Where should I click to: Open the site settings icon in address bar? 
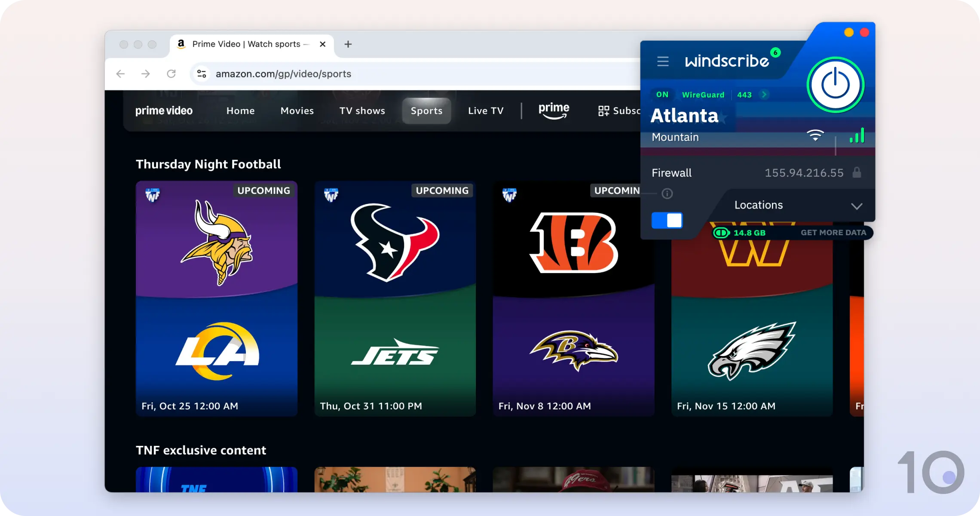(202, 74)
